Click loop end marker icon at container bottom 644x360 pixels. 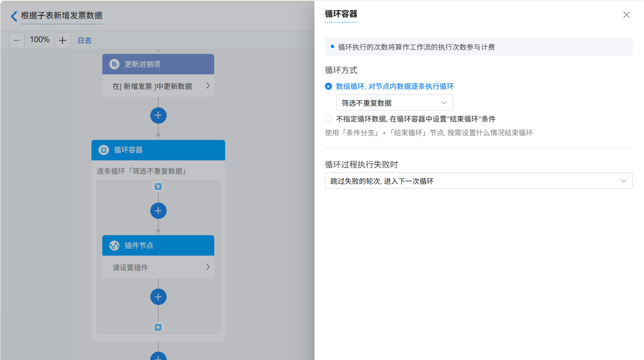pos(158,327)
